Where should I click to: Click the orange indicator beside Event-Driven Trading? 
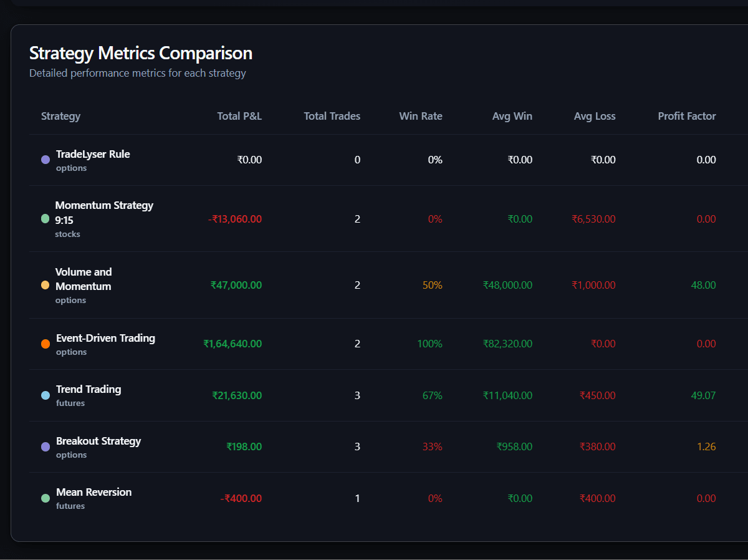pyautogui.click(x=45, y=344)
